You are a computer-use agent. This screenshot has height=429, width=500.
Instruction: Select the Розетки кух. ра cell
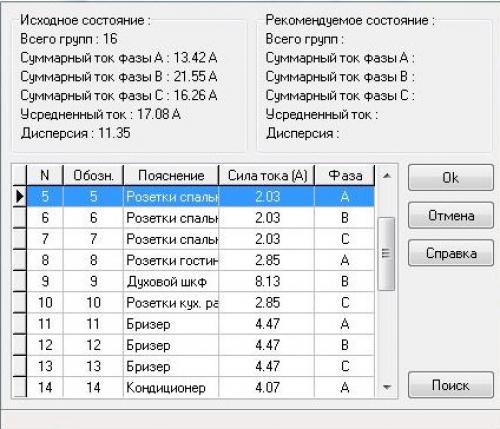click(x=171, y=303)
